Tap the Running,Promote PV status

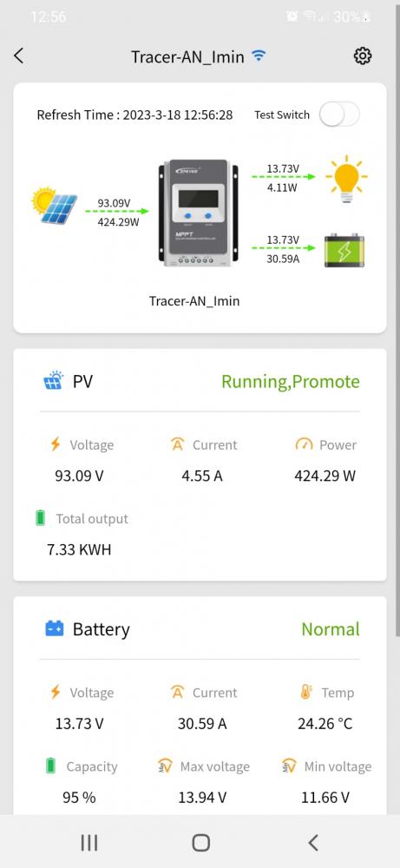[291, 381]
